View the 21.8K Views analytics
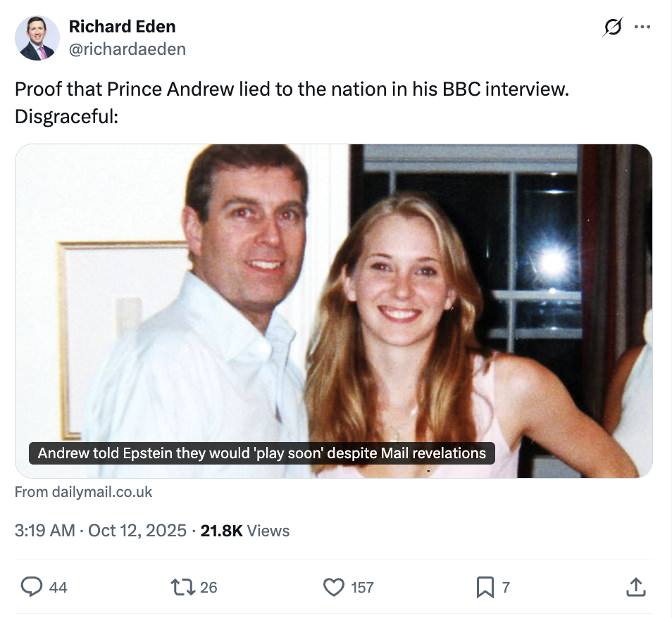Screen dimensions: 672x618 click(x=244, y=531)
